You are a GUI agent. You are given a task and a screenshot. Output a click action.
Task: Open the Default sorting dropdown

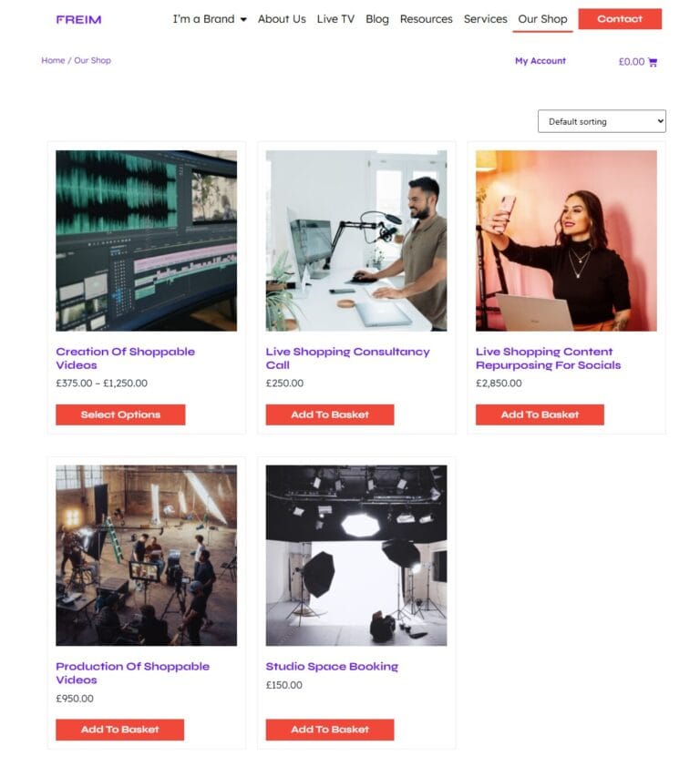(602, 121)
